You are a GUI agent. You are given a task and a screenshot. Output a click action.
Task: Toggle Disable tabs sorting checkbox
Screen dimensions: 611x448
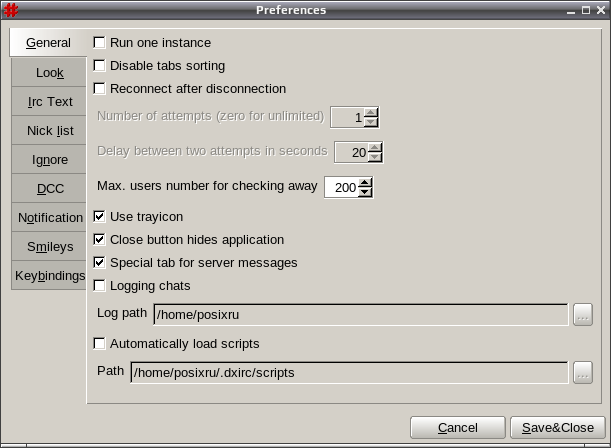tap(99, 65)
